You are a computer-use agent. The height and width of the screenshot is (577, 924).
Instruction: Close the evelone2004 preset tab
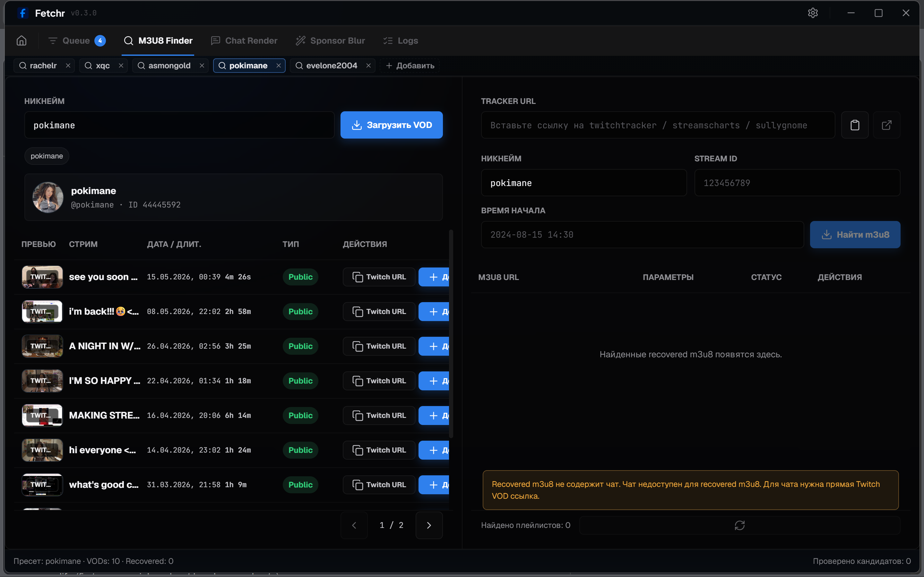(368, 66)
